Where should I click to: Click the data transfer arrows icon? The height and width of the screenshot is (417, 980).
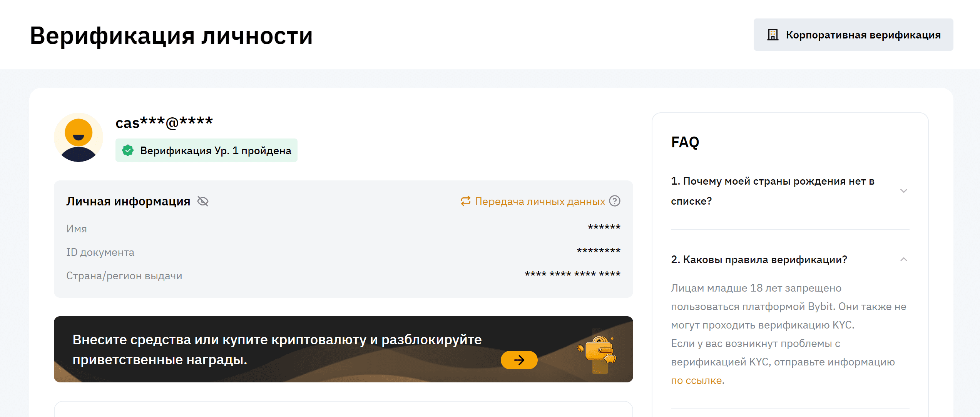pyautogui.click(x=466, y=201)
